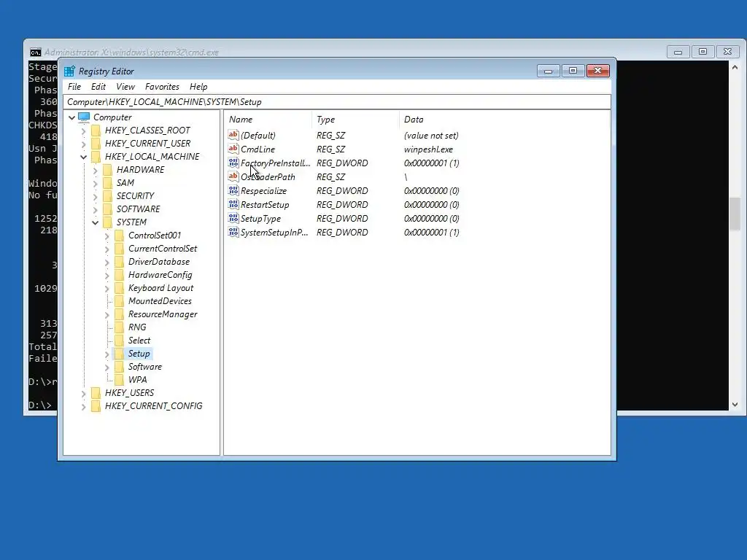The height and width of the screenshot is (560, 747).
Task: Expand the HARDWARE key
Action: click(96, 170)
